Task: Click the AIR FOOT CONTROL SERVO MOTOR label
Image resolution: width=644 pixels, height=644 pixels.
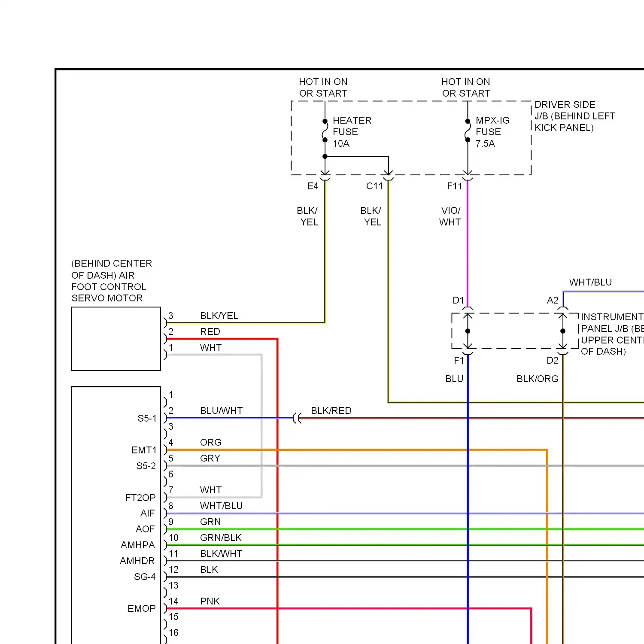Action: coord(112,281)
